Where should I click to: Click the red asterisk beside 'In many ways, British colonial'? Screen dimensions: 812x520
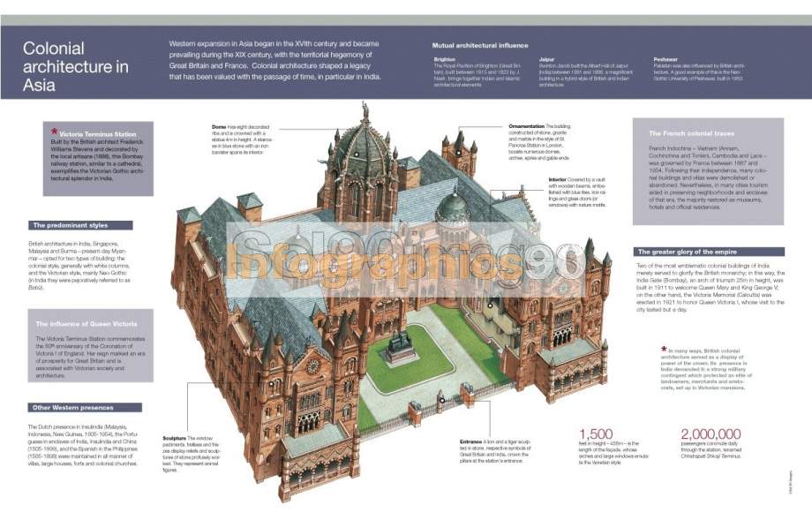coord(664,349)
